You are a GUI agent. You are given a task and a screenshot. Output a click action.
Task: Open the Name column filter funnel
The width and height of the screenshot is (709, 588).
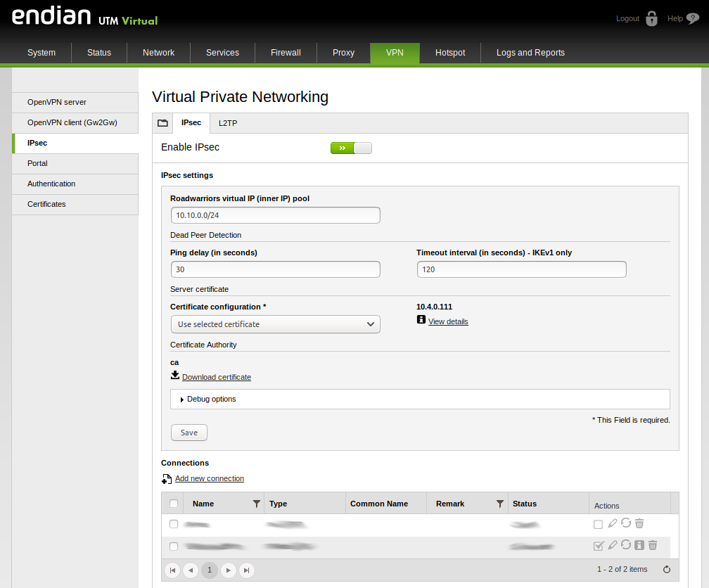256,504
